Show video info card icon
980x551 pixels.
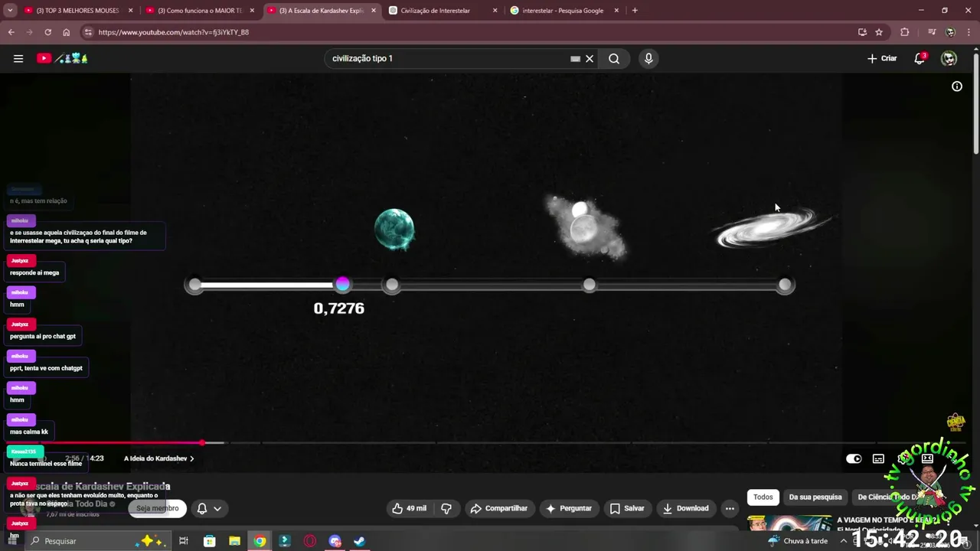click(x=957, y=86)
